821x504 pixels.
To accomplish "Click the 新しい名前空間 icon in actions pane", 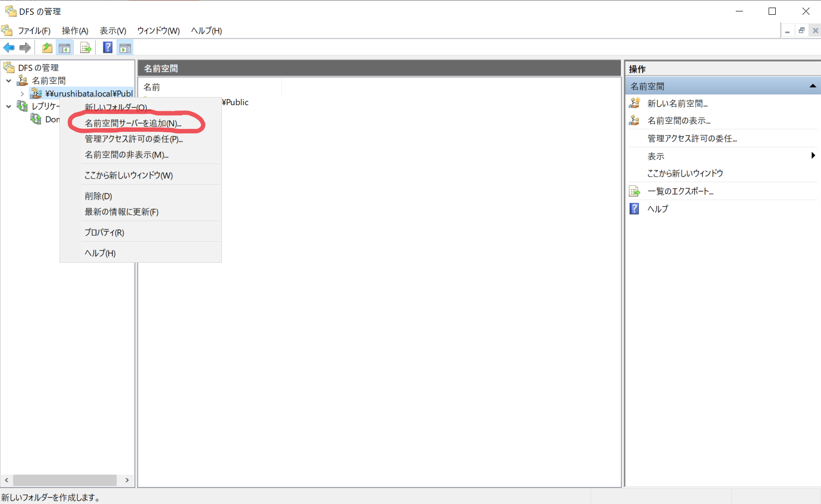I will pos(634,103).
